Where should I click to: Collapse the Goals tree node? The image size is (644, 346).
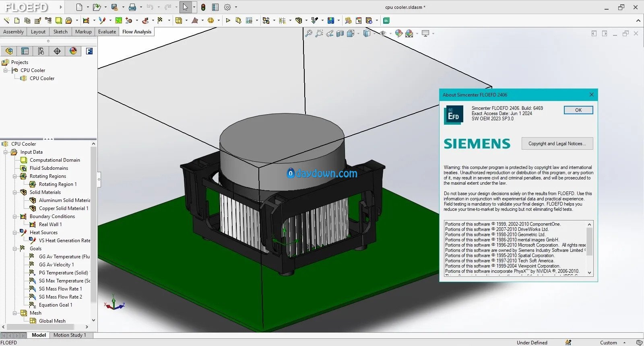point(15,249)
